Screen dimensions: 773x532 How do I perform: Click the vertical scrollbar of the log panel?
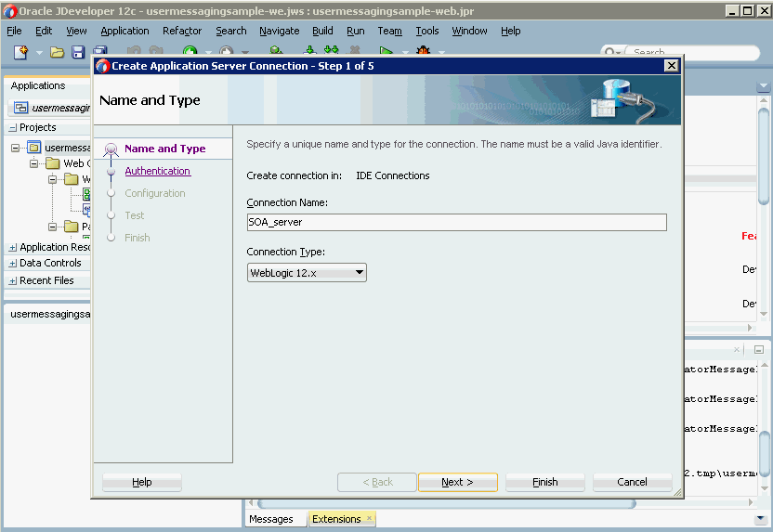pyautogui.click(x=764, y=453)
